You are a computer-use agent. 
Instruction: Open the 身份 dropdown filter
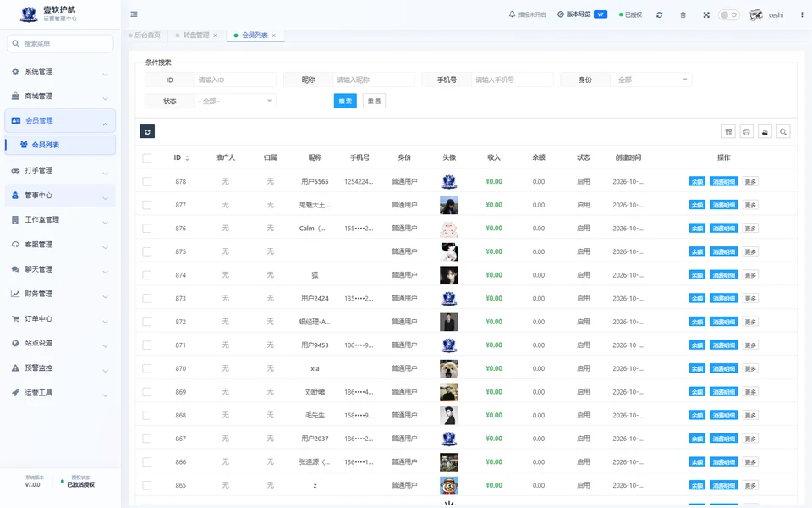click(x=650, y=80)
